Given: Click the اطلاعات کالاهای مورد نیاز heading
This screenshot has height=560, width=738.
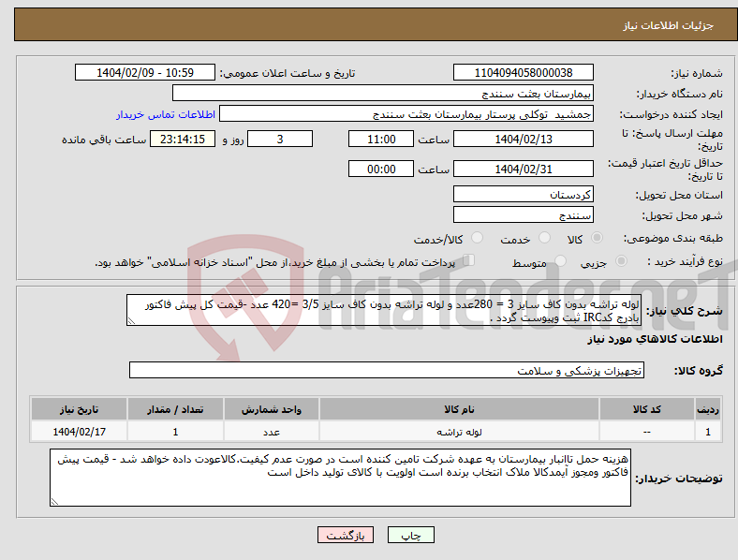Looking at the screenshot, I should (x=655, y=339).
